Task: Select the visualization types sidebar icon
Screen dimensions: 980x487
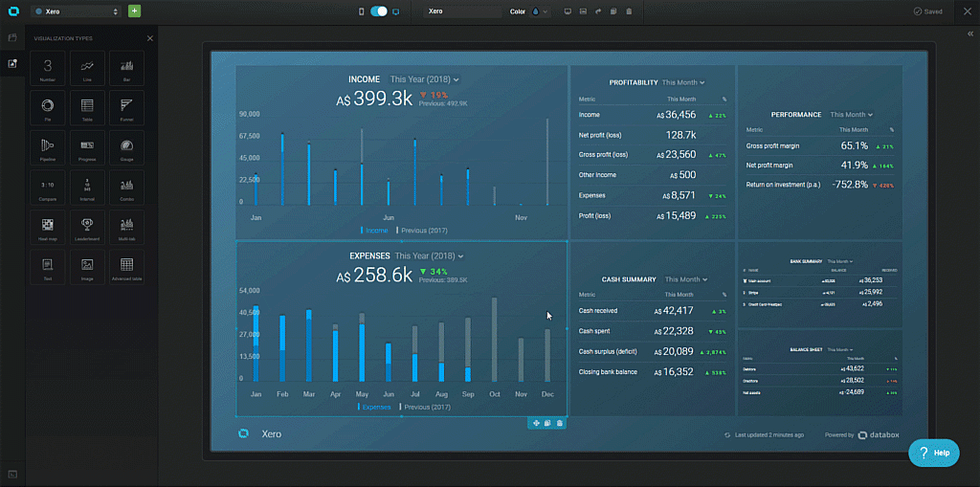Action: click(x=12, y=64)
